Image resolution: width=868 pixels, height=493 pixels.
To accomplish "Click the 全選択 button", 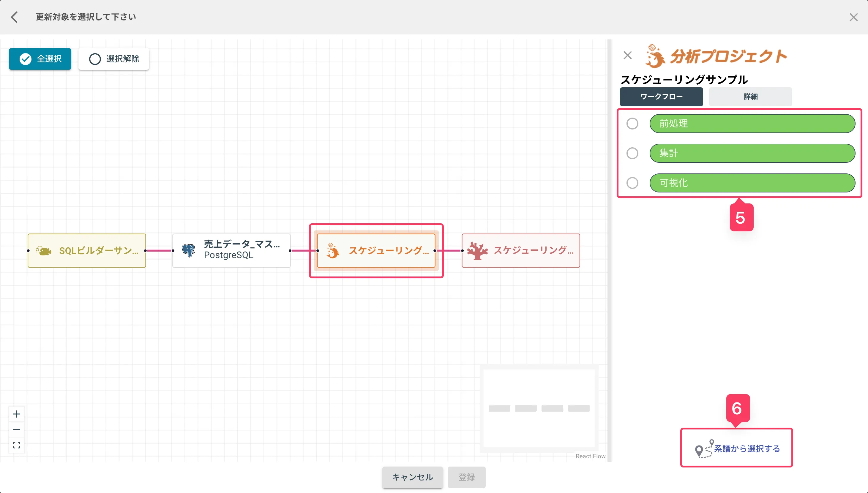I will pyautogui.click(x=40, y=59).
